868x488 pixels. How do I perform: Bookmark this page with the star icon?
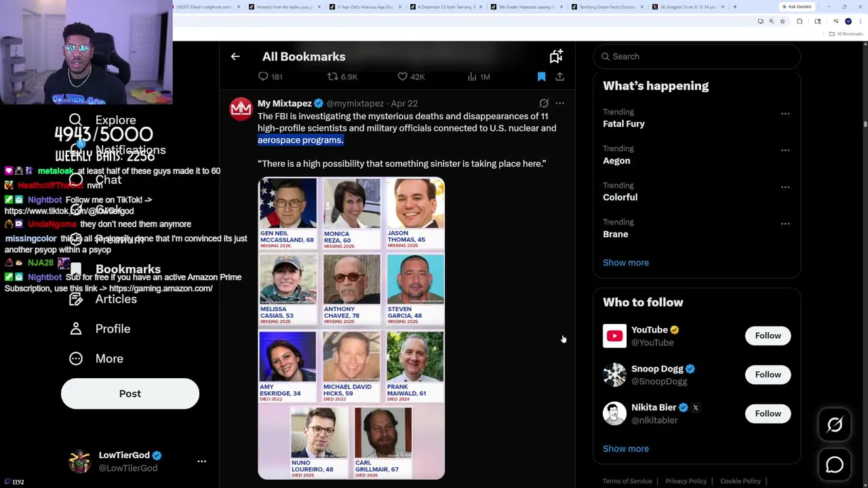point(782,22)
